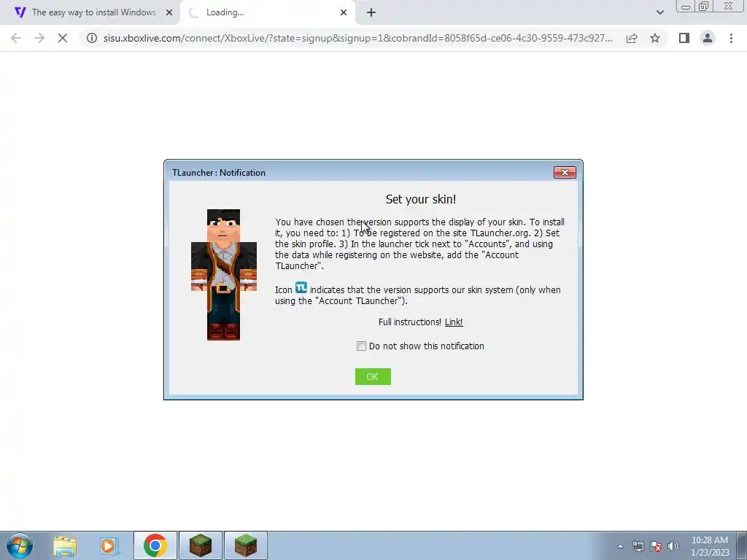This screenshot has width=747, height=560.
Task: Click the Show desktop strip at taskbar end
Action: point(741,545)
